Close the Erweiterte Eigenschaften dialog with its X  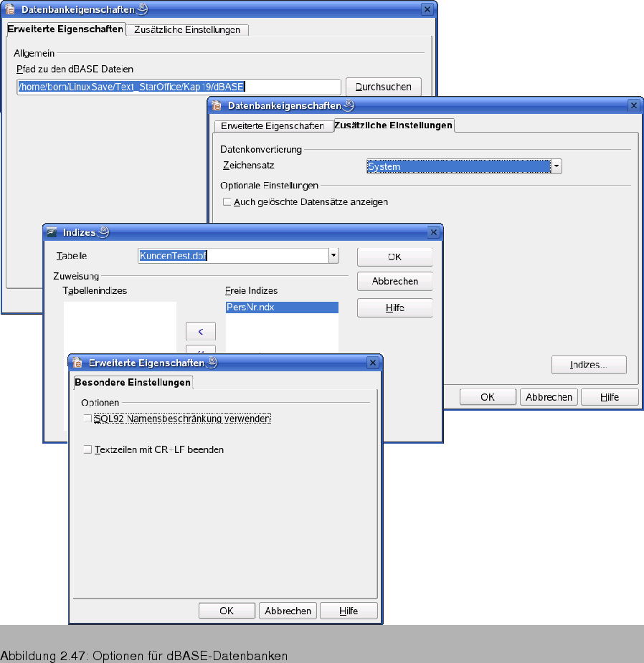pyautogui.click(x=371, y=363)
